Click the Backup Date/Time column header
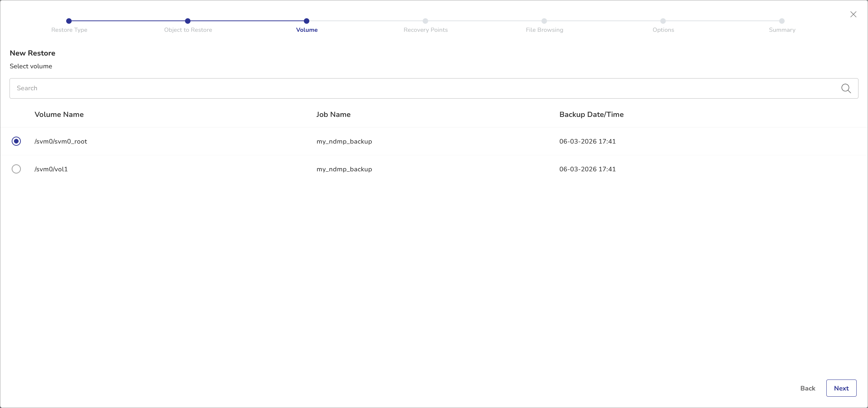This screenshot has height=408, width=868. [x=591, y=115]
